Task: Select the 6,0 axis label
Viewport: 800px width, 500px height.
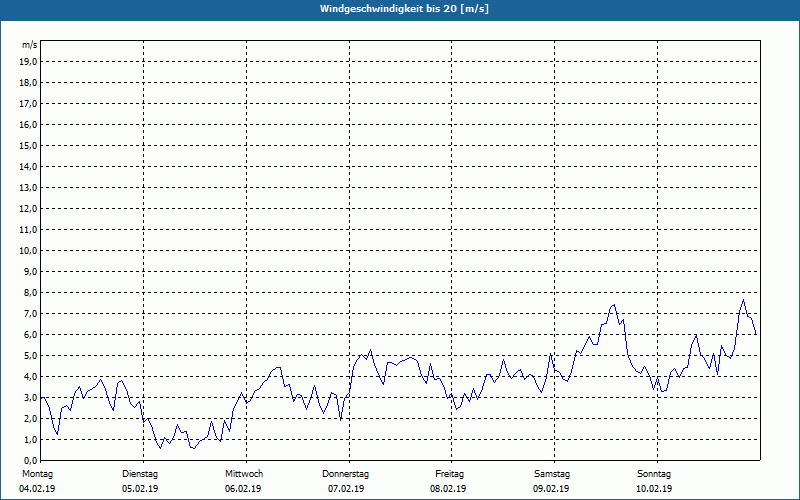Action: pos(30,335)
